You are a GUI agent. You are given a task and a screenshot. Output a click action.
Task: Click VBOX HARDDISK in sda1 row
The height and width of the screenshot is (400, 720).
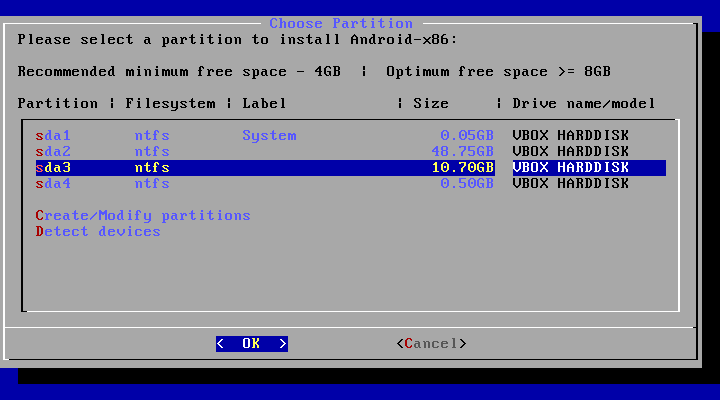[x=571, y=135]
